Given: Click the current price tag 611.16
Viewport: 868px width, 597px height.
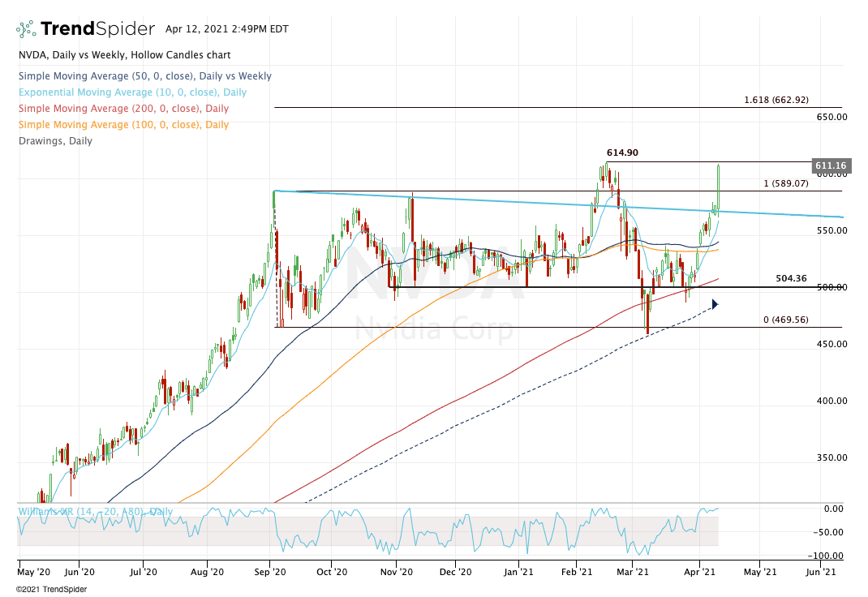Looking at the screenshot, I should click(x=831, y=165).
